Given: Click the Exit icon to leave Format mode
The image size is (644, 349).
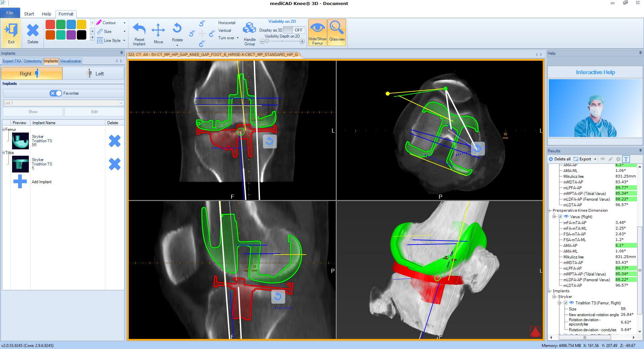Looking at the screenshot, I should (11, 33).
